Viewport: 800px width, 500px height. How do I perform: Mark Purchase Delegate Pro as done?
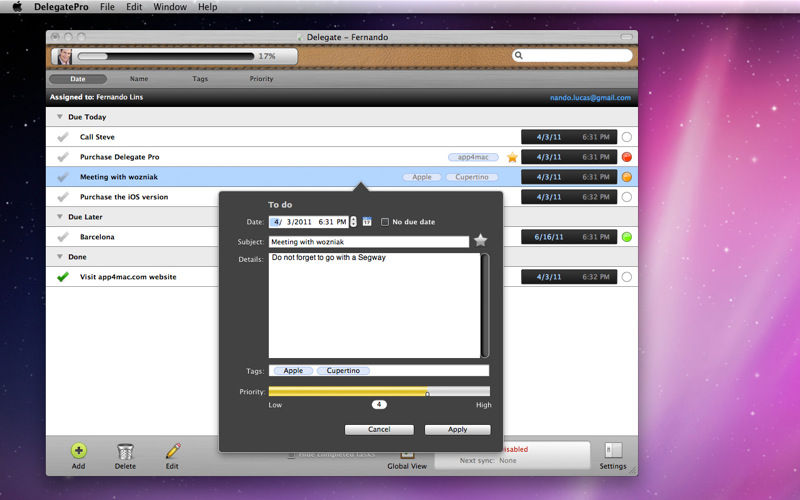point(63,157)
